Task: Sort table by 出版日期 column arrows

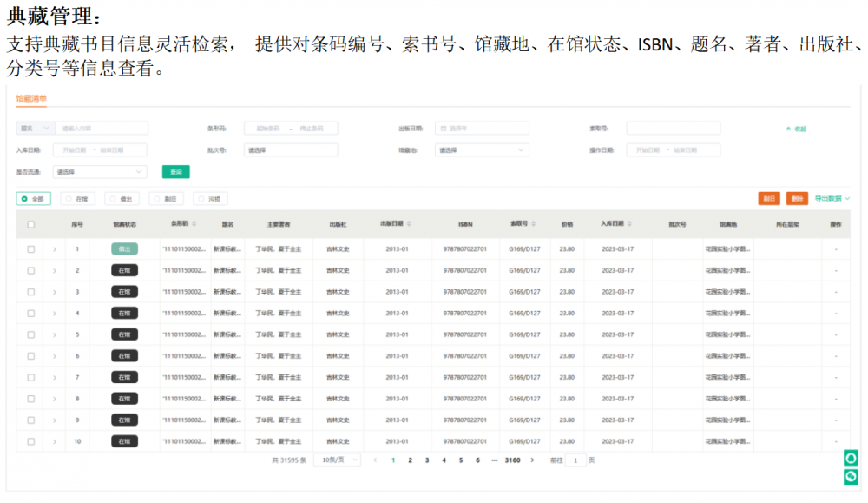Action: point(409,224)
